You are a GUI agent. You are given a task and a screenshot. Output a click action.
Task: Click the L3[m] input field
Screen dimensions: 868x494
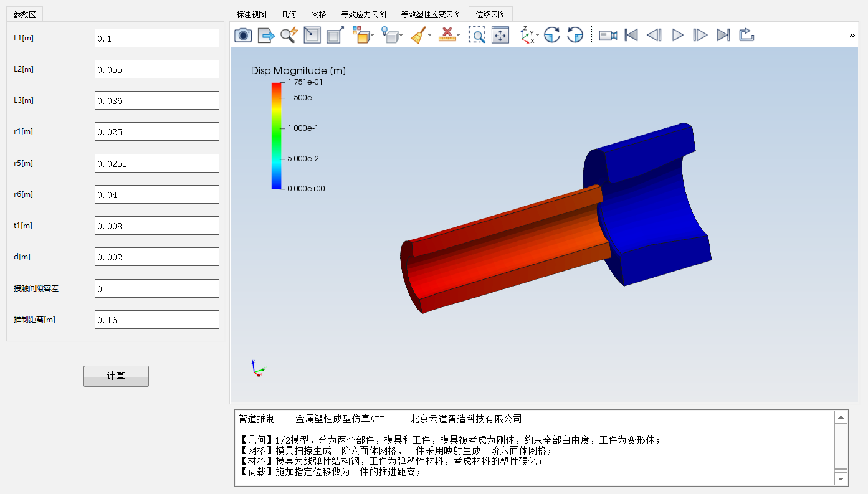pos(157,100)
